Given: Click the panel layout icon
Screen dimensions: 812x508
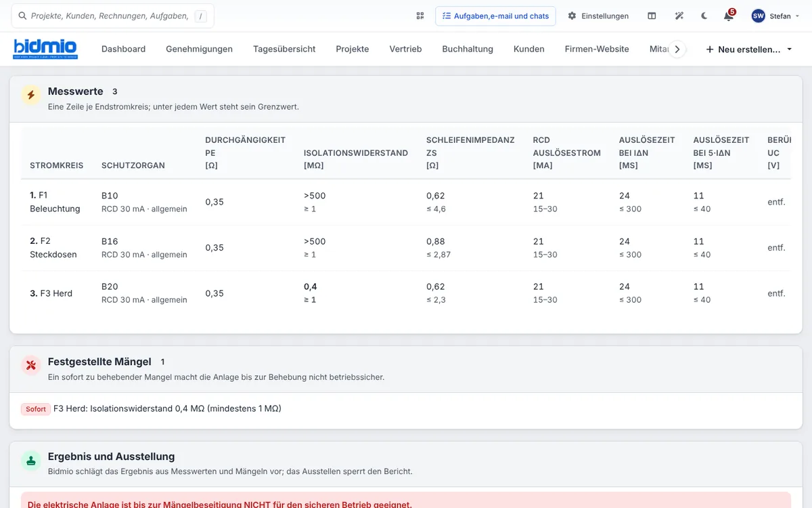Looking at the screenshot, I should (652, 16).
